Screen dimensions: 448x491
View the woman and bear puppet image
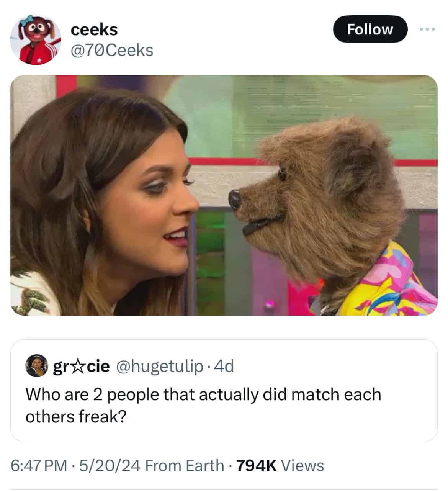(224, 195)
